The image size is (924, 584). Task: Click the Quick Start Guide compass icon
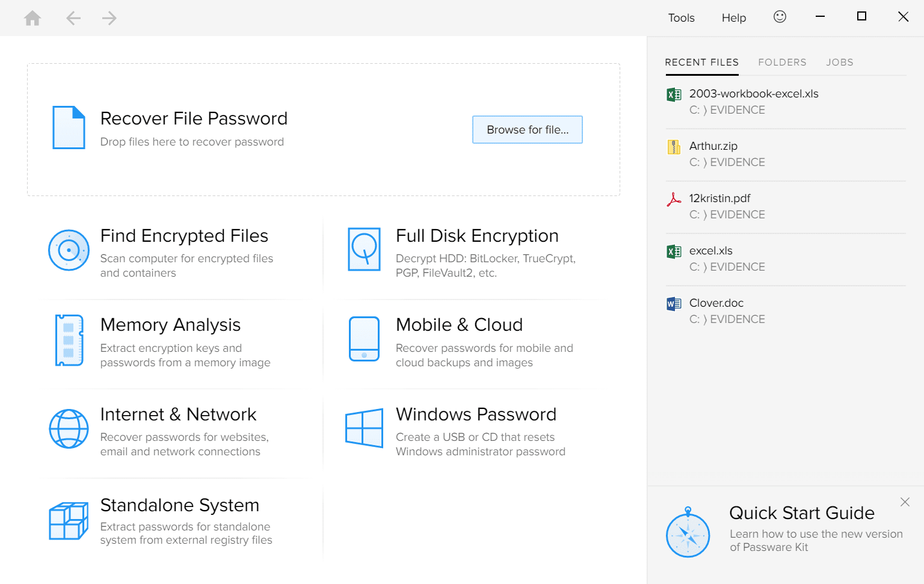[688, 532]
